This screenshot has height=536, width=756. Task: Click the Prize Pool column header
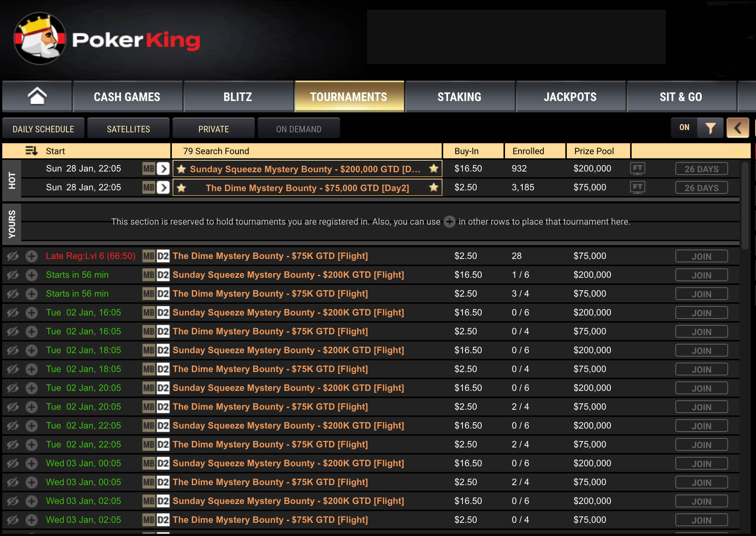pos(594,151)
